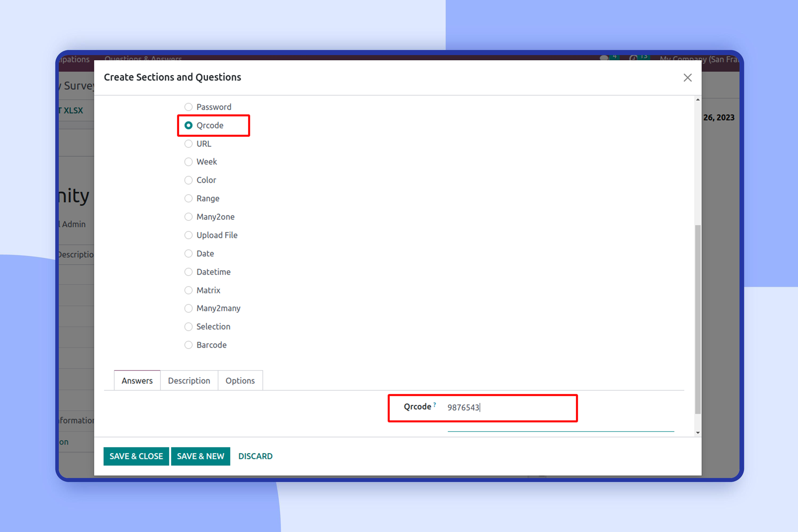This screenshot has height=532, width=798.
Task: Click the Save & Close button
Action: coord(136,456)
